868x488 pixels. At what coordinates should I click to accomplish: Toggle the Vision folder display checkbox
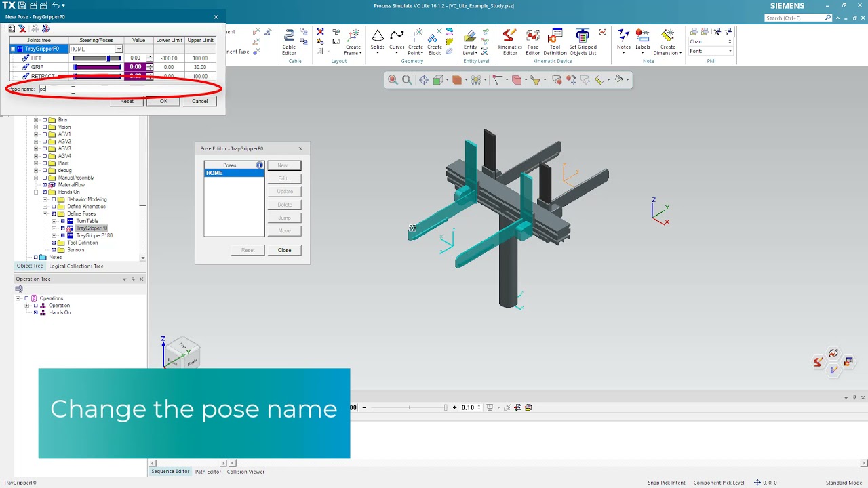pos(45,127)
